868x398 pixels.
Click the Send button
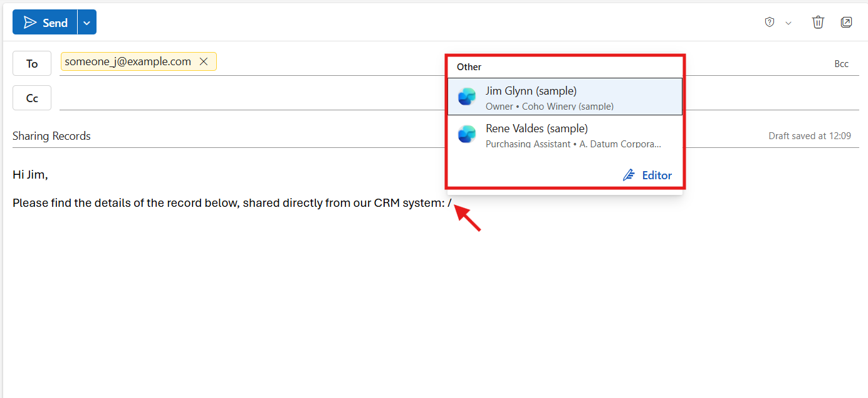click(45, 23)
